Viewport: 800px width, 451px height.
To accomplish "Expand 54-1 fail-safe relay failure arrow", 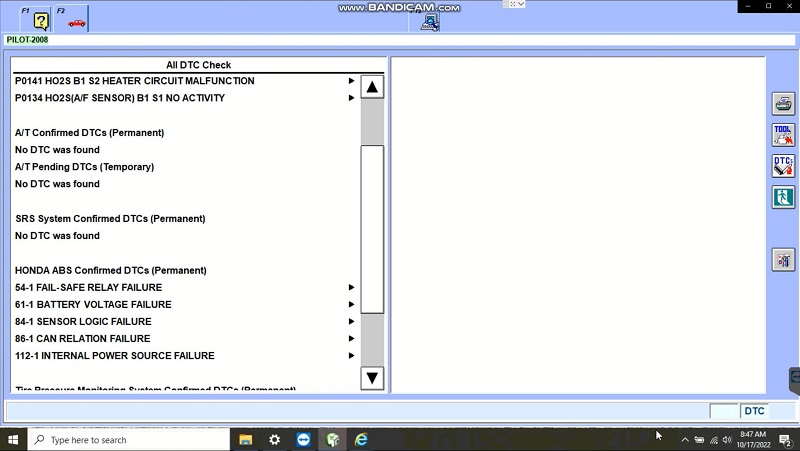I will point(351,287).
